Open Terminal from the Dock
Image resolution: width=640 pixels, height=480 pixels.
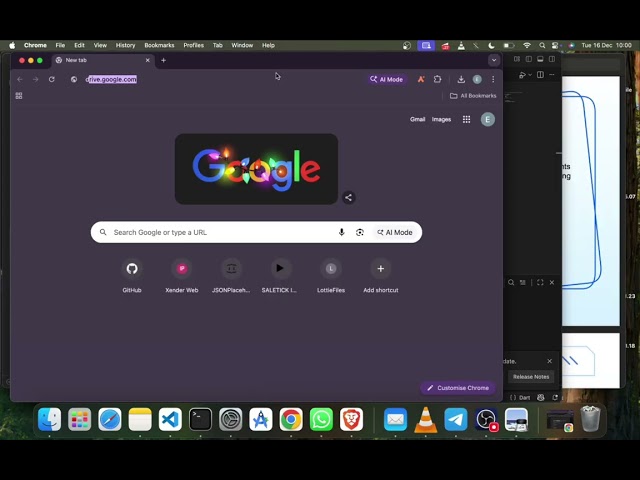200,419
